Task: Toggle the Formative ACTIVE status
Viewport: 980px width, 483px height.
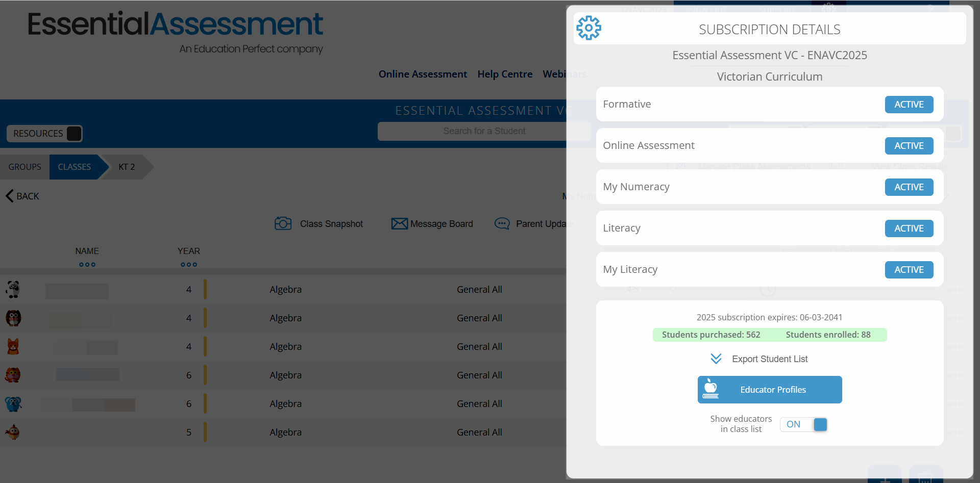Action: pos(909,105)
